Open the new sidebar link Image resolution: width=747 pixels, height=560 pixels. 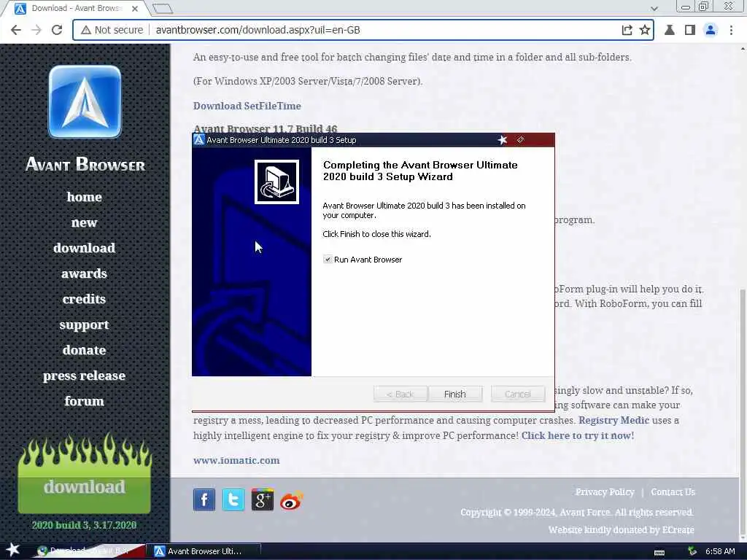[x=85, y=222]
